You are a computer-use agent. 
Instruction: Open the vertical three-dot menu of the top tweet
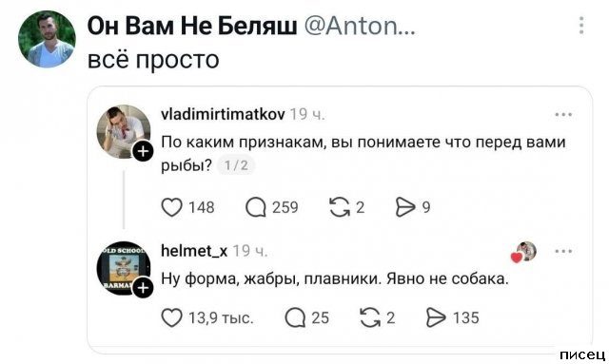(581, 26)
